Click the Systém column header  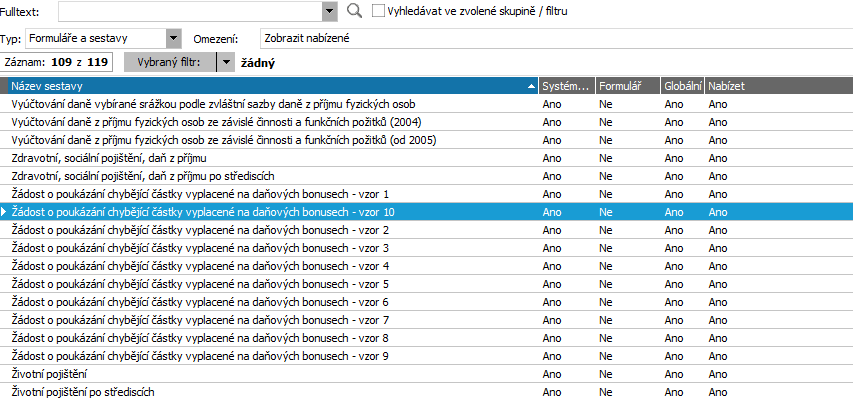point(566,86)
